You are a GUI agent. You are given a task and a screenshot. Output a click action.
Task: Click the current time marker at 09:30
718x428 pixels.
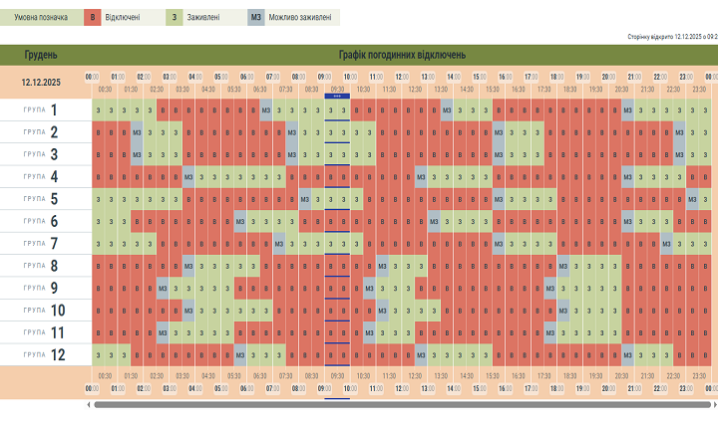337,98
